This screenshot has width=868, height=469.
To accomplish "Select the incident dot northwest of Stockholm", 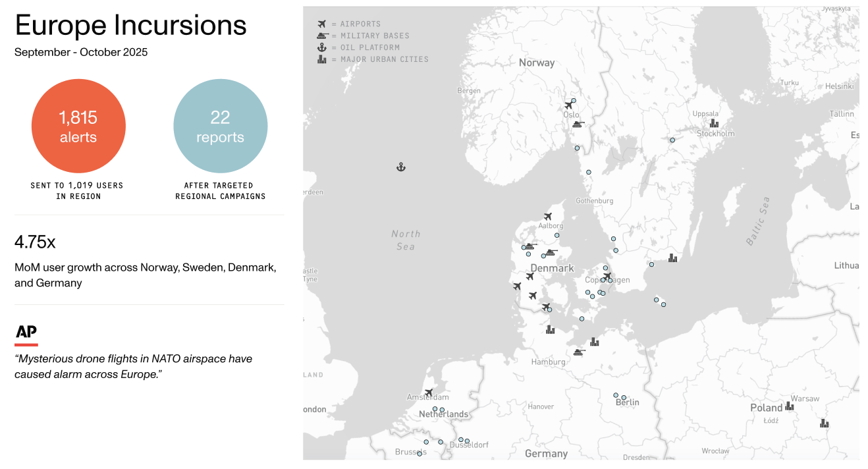I will (672, 140).
